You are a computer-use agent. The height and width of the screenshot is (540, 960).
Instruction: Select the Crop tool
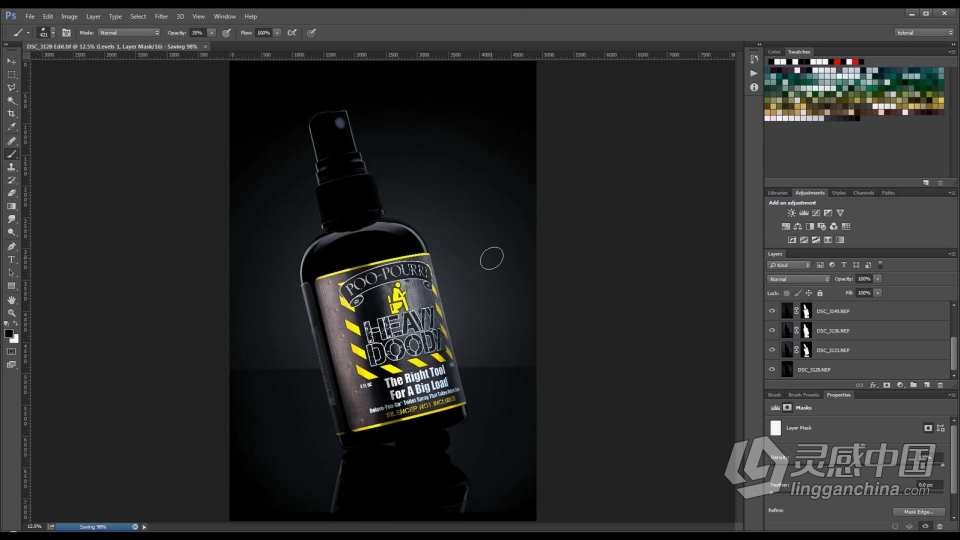click(12, 114)
